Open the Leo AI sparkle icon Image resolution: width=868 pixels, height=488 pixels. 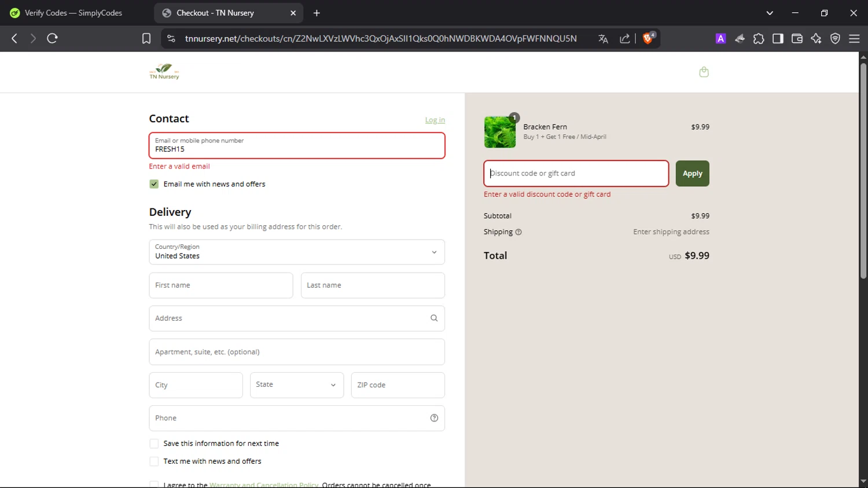(816, 38)
